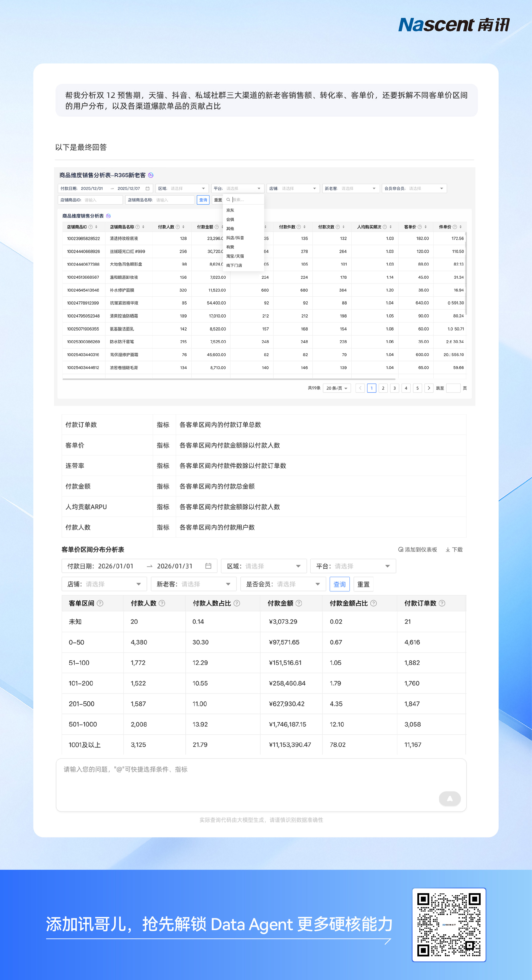Viewport: 532px width, 980px height.
Task: Click the AI icon beside R365新老客 title
Action: coord(151,175)
